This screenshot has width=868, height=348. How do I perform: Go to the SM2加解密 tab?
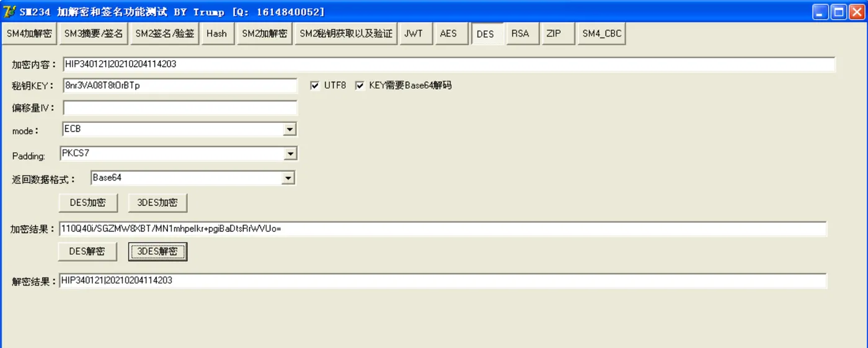point(265,34)
